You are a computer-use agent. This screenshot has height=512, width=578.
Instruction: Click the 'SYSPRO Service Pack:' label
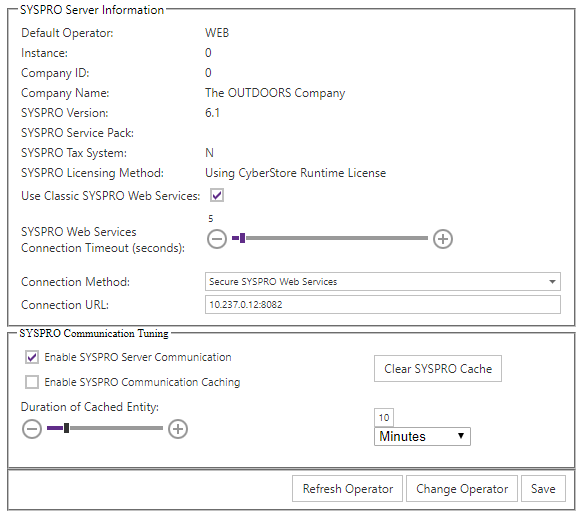click(77, 133)
